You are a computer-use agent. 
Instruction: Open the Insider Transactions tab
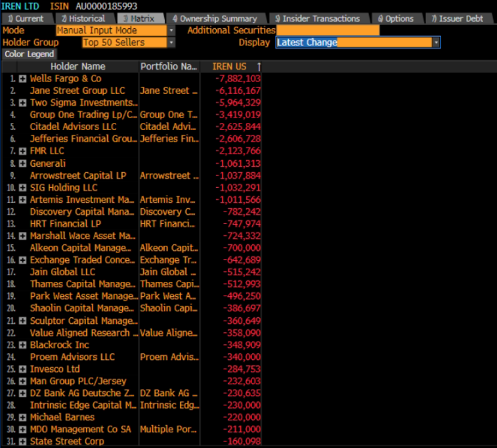pos(318,18)
